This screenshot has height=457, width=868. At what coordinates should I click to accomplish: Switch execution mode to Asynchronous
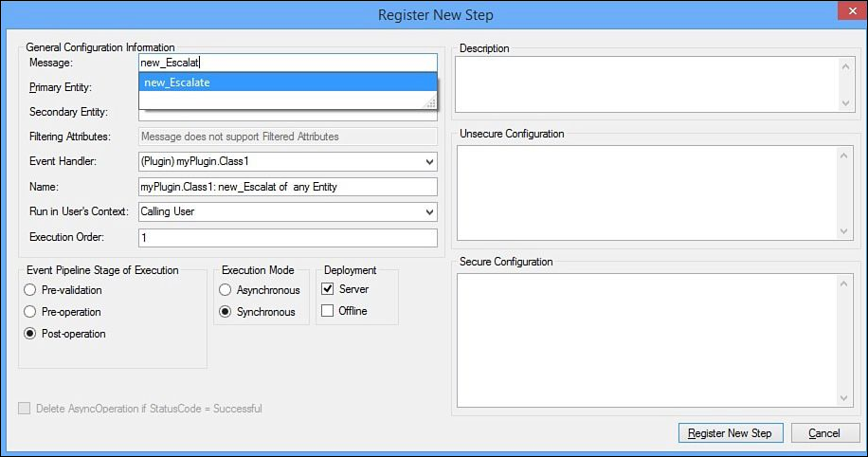coord(225,290)
